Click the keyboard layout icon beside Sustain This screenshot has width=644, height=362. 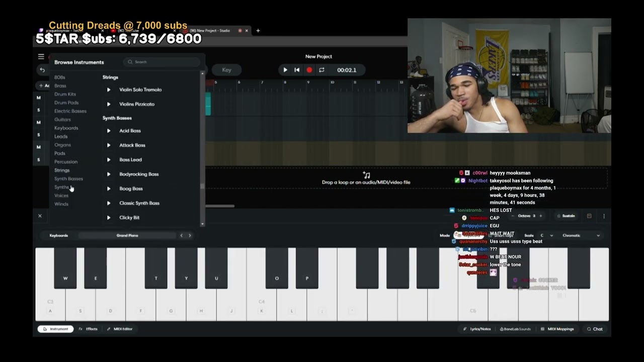coord(589,216)
